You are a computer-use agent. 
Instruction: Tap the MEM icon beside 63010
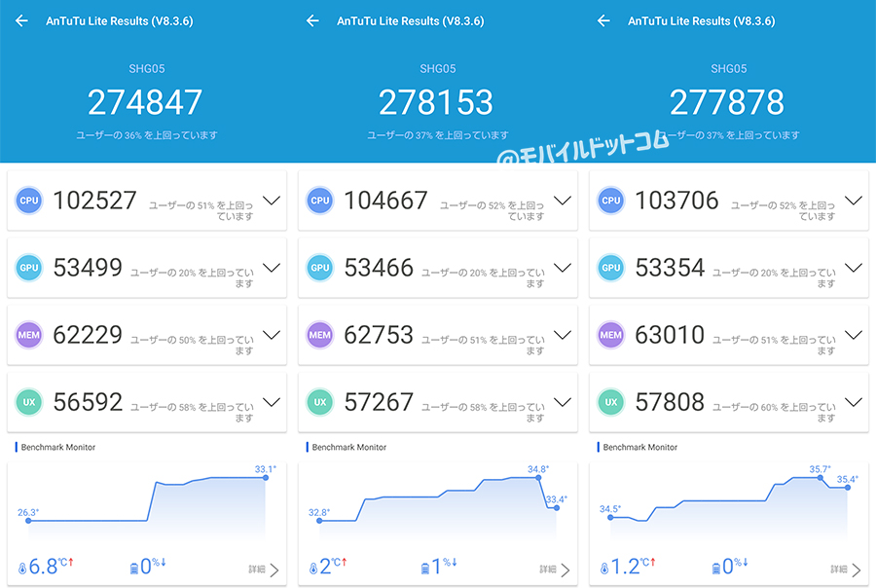click(610, 335)
